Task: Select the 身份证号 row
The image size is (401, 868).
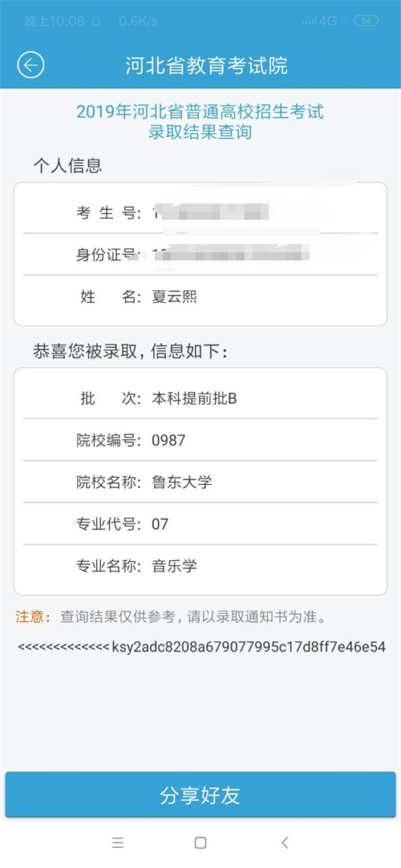Action: click(x=200, y=255)
